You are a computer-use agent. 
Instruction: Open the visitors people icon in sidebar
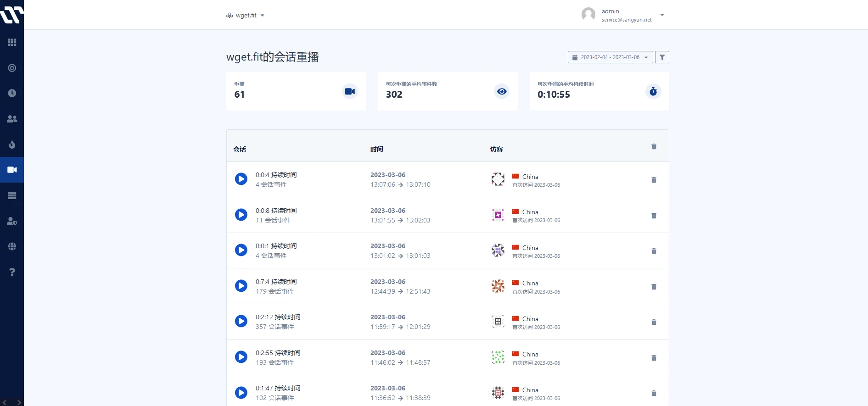click(x=12, y=119)
